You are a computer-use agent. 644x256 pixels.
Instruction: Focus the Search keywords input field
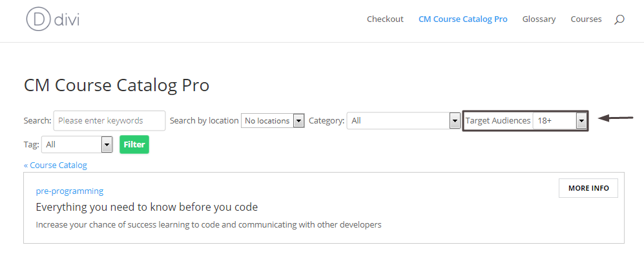[110, 121]
